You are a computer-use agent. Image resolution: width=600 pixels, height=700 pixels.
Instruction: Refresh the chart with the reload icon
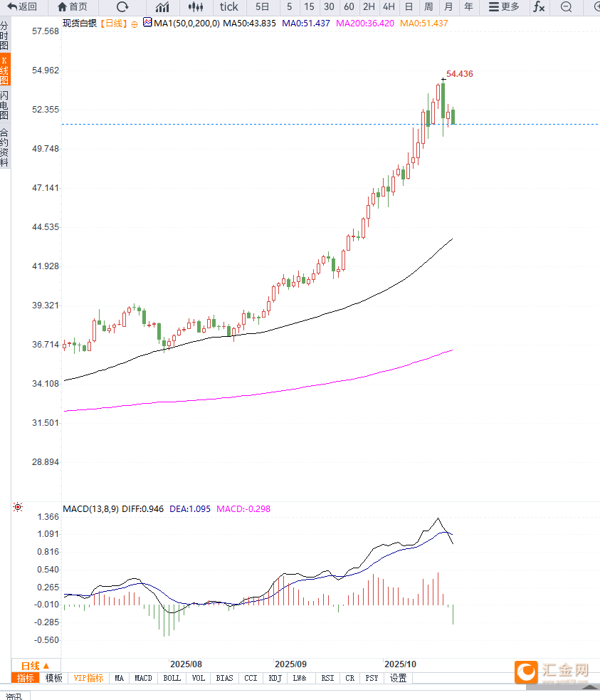tap(122, 7)
